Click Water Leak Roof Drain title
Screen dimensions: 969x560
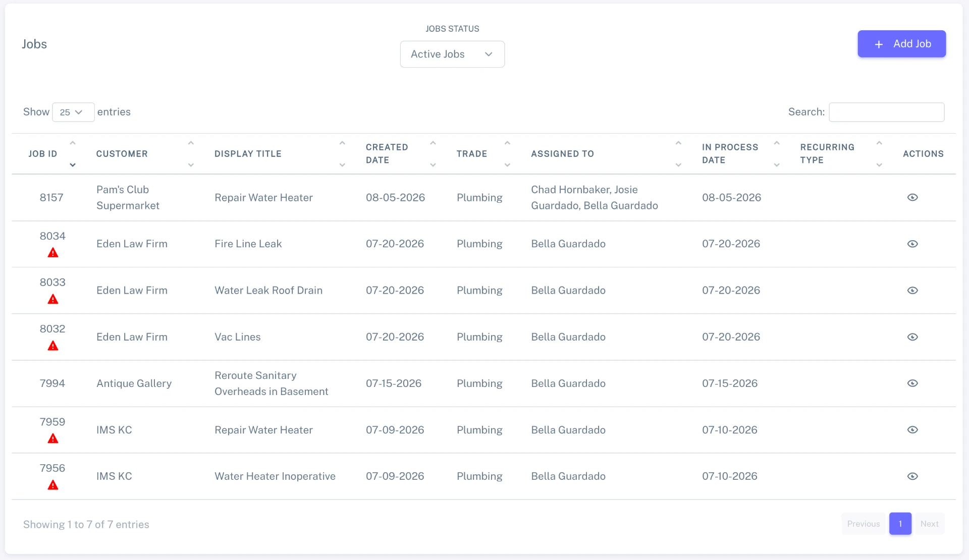268,290
